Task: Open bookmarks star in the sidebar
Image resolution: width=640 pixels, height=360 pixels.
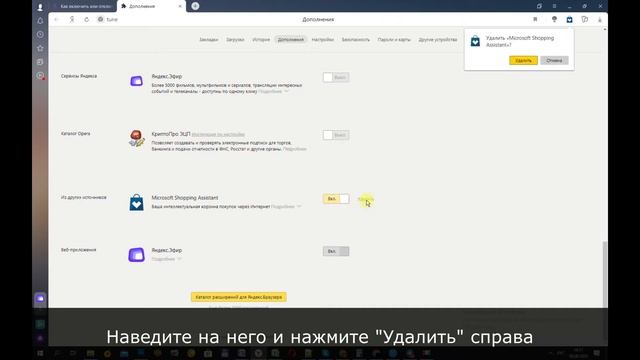Action: point(40,48)
